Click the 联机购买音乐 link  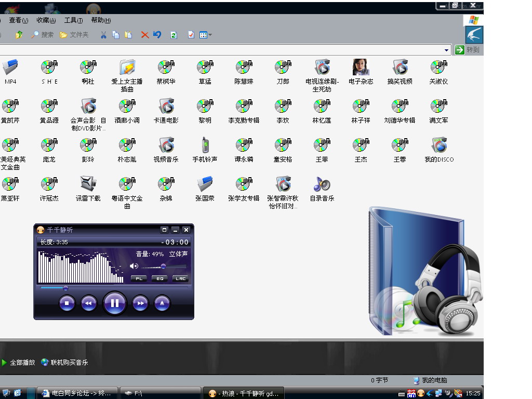coord(69,363)
